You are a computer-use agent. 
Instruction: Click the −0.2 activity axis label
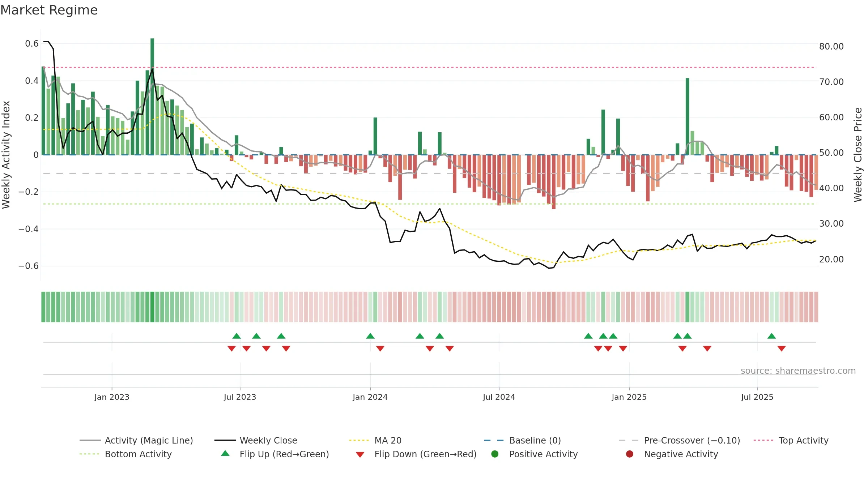point(28,192)
